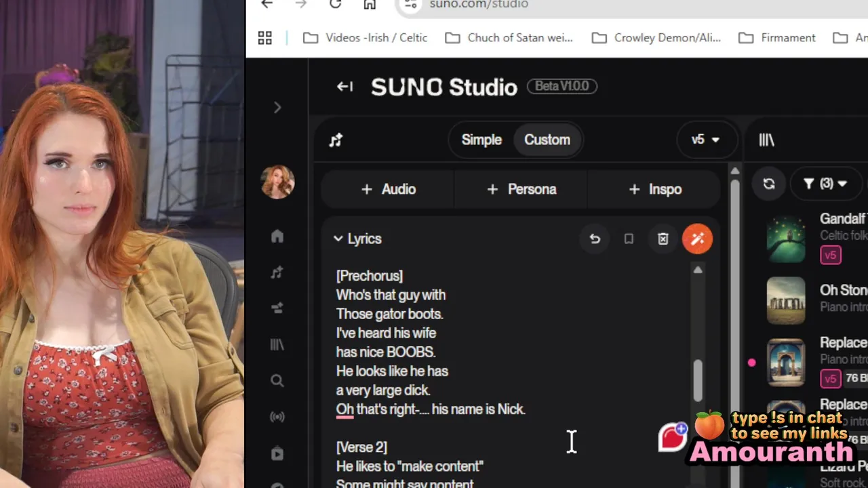Open Search in the sidebar
The width and height of the screenshot is (868, 488).
click(277, 381)
